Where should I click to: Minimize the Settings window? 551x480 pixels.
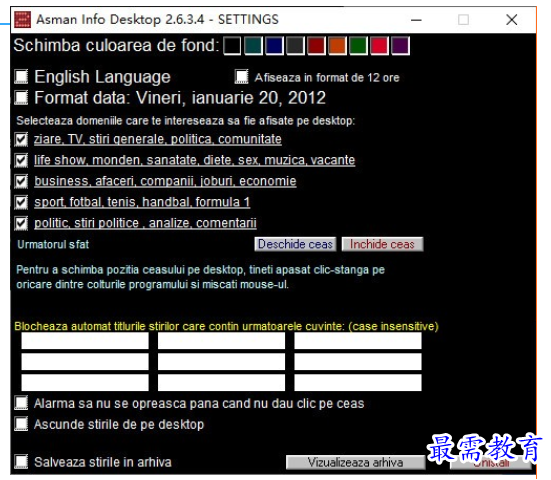[x=416, y=20]
